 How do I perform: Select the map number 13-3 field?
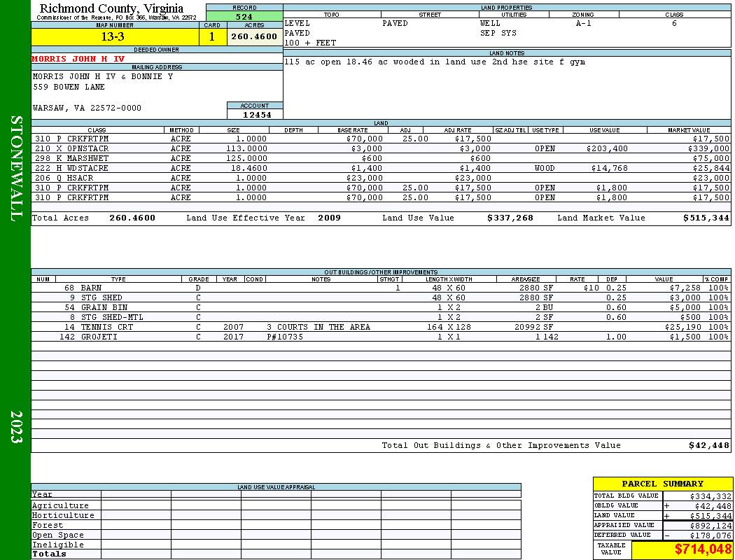click(115, 36)
